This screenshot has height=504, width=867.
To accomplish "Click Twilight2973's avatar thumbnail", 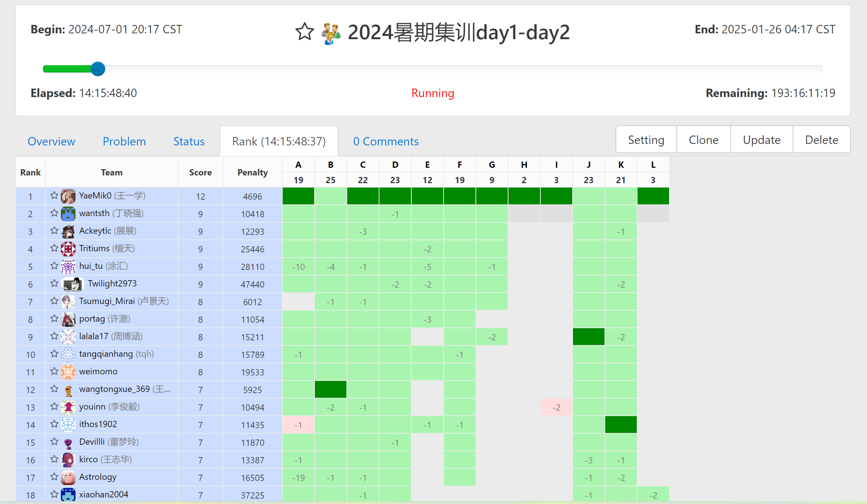I will pyautogui.click(x=72, y=284).
